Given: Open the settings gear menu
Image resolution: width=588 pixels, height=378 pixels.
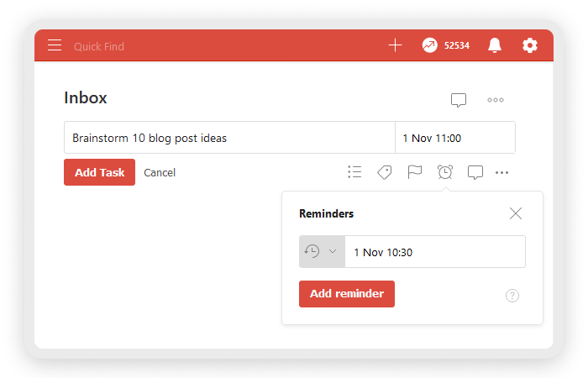Looking at the screenshot, I should pos(529,45).
